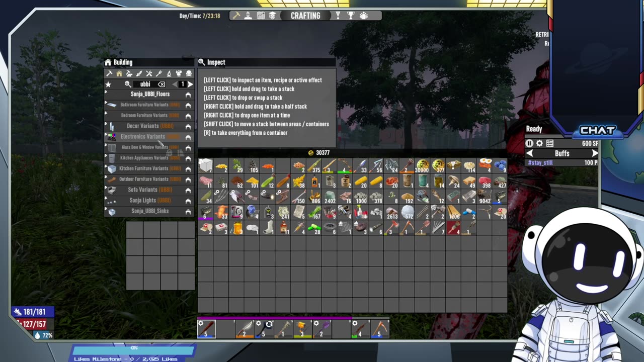Screen dimensions: 644x362
Task: Click the corn stack of 20
Action: [x=360, y=182]
